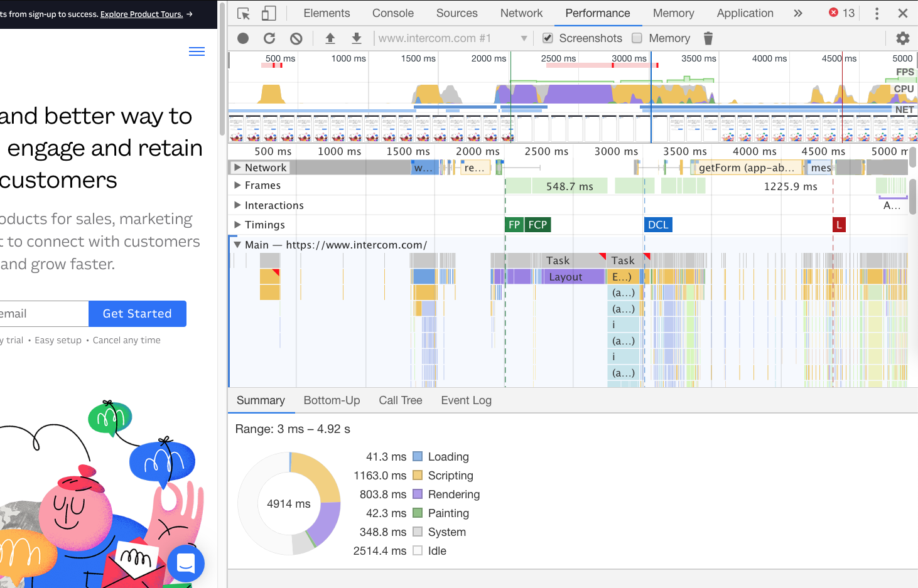Click the Get Started button
918x588 pixels.
[x=138, y=314]
